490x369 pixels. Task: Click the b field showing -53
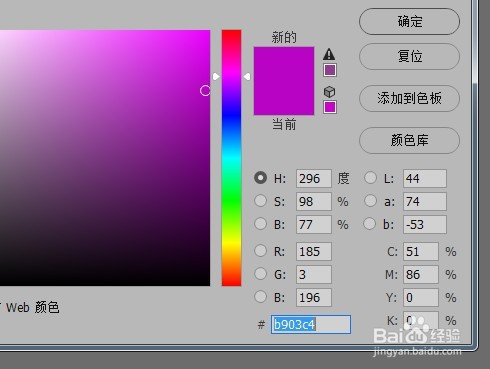click(425, 224)
